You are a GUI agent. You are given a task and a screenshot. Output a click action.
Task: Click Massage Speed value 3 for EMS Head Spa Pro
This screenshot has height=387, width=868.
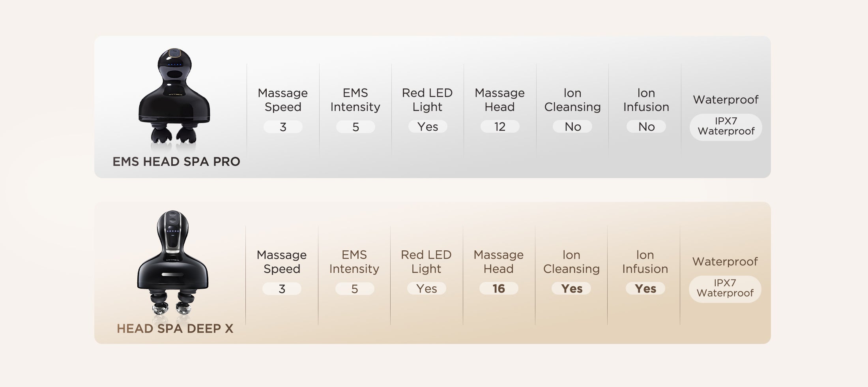pyautogui.click(x=283, y=127)
